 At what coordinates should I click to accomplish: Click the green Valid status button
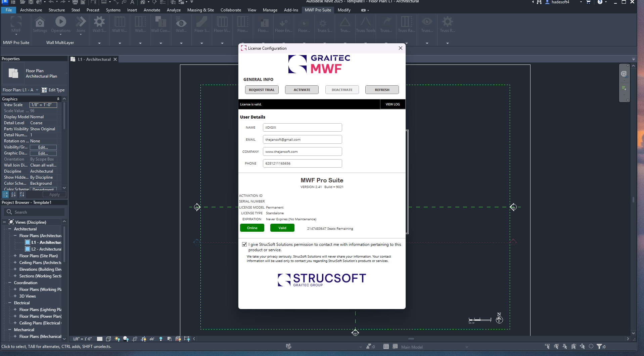282,228
